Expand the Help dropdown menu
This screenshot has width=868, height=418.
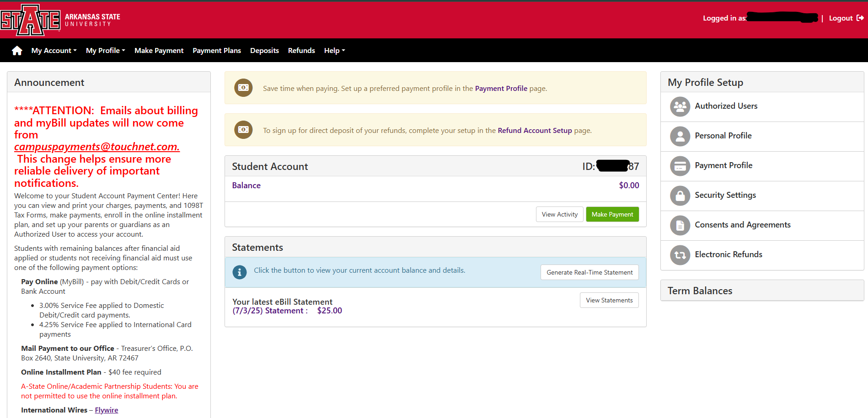click(x=335, y=51)
